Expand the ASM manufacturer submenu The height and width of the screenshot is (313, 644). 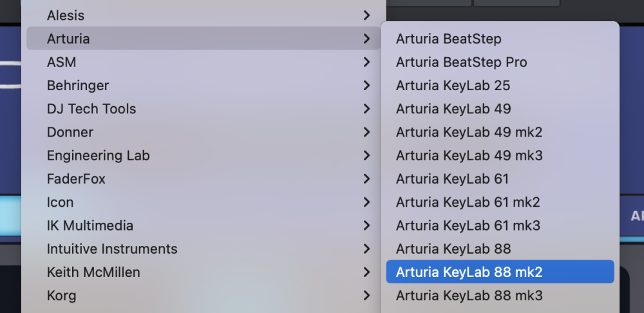61,62
